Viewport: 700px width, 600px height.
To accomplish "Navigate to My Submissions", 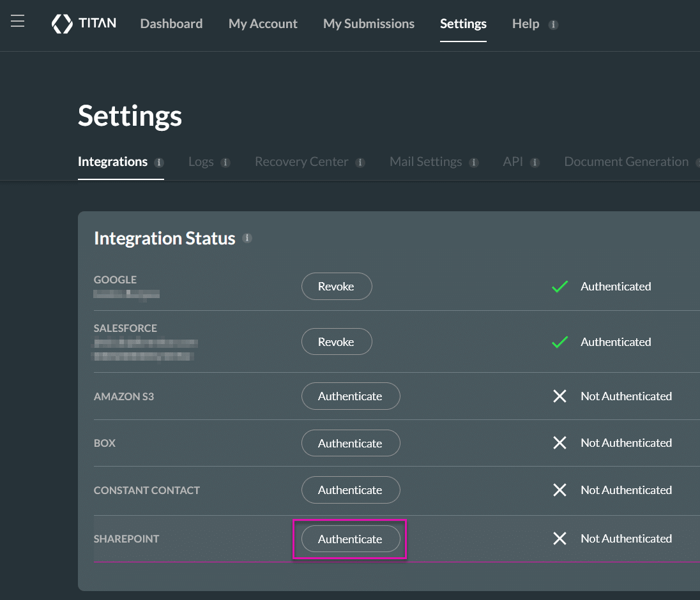I will [x=369, y=24].
